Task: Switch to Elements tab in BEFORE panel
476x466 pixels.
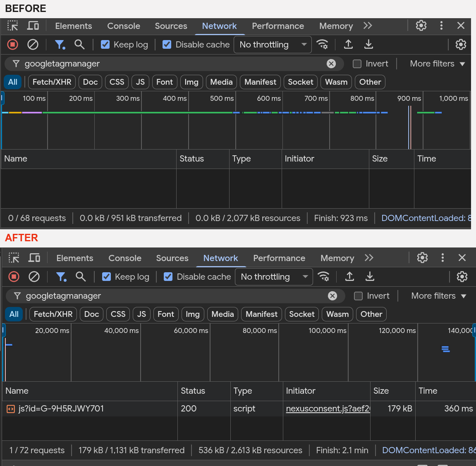Action: click(74, 26)
